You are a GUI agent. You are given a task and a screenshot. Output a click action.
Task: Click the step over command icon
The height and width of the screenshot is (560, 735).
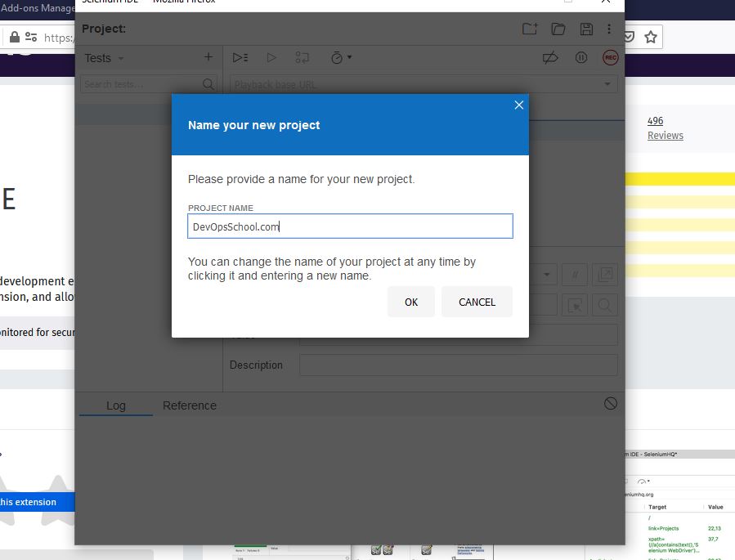pyautogui.click(x=303, y=58)
